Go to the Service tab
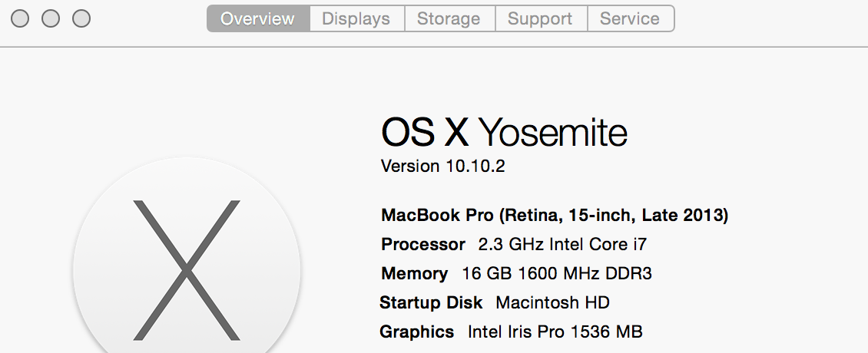 pos(630,19)
